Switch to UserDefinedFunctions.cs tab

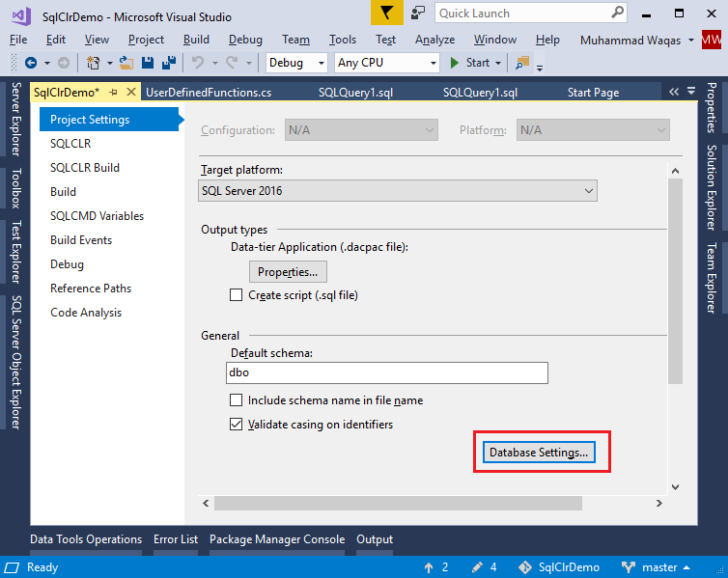click(209, 93)
